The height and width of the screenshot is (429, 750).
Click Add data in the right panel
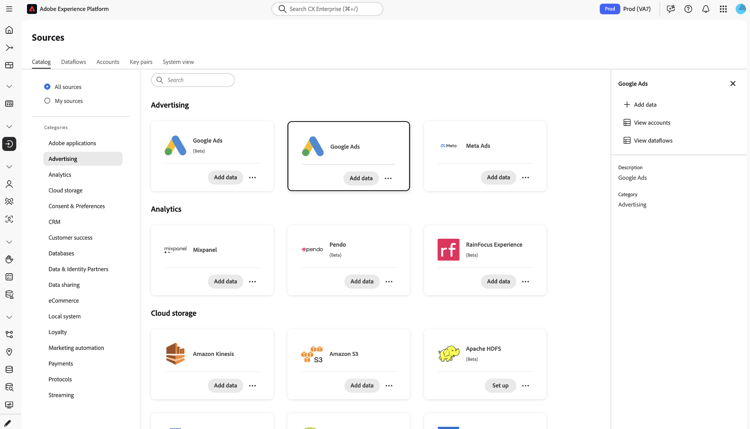[640, 104]
